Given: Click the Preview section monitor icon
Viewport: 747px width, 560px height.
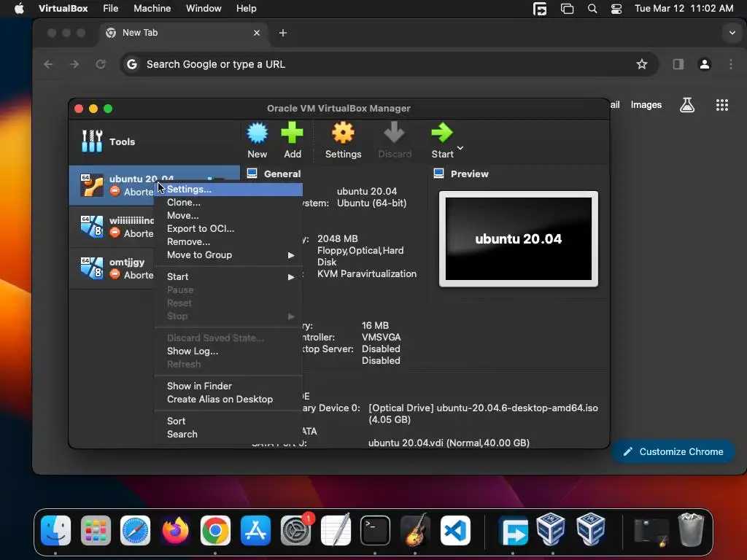Looking at the screenshot, I should [438, 174].
